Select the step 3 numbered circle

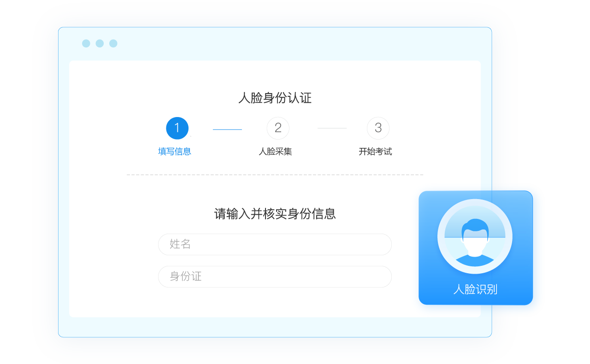tap(378, 128)
